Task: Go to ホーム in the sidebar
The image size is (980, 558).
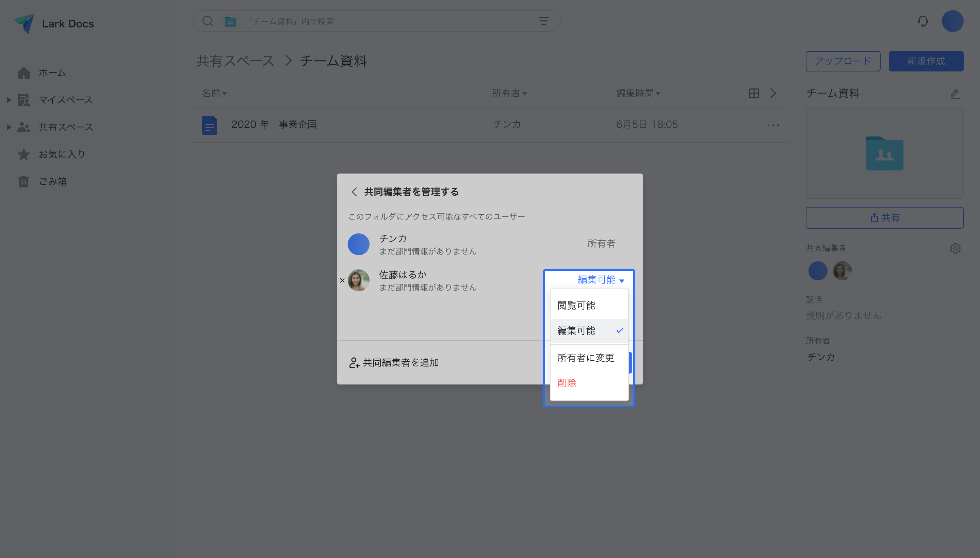Action: click(52, 72)
